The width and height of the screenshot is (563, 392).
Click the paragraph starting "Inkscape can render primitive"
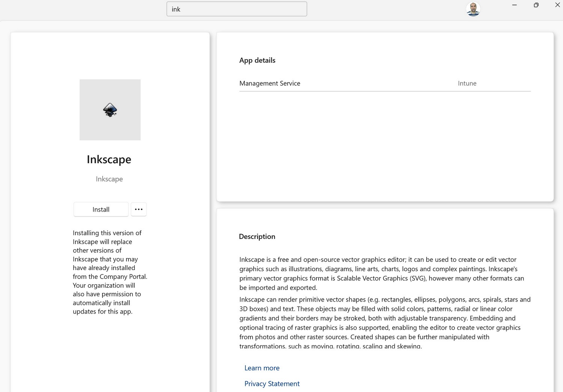[385, 323]
